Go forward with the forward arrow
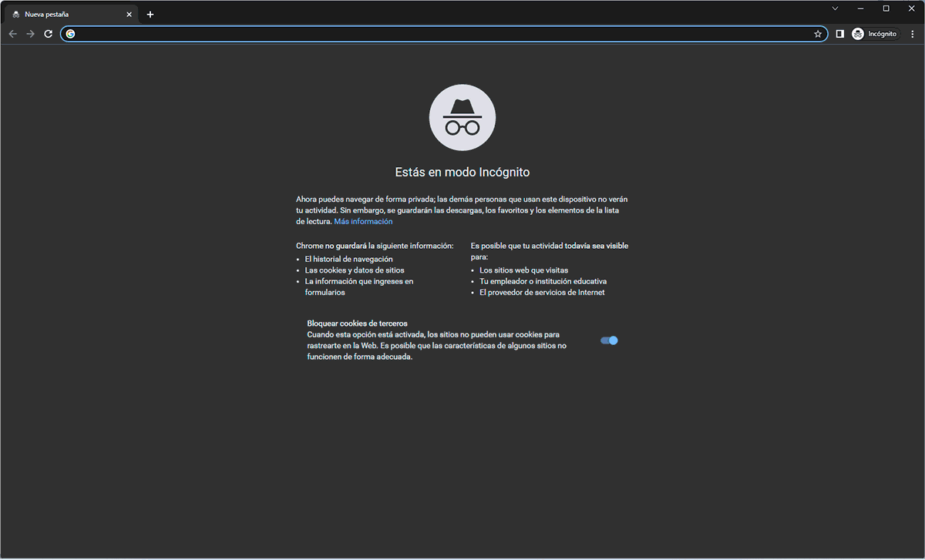The image size is (925, 560). coord(30,34)
